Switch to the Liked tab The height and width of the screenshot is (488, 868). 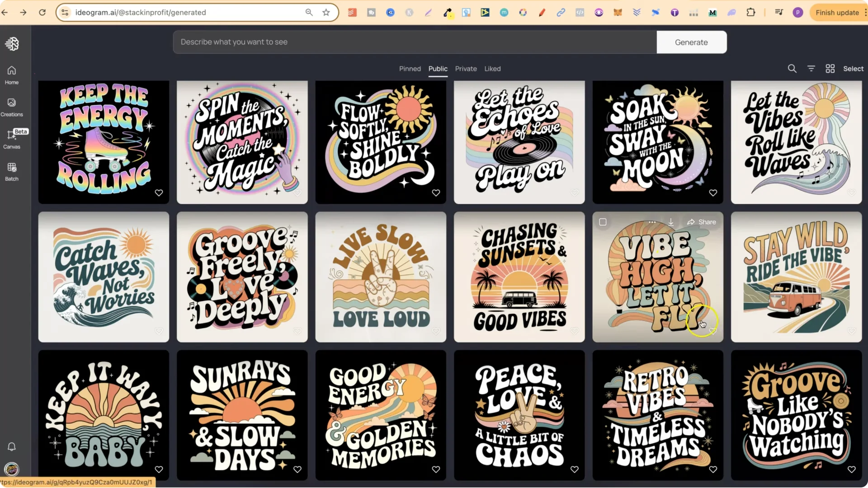coord(492,69)
